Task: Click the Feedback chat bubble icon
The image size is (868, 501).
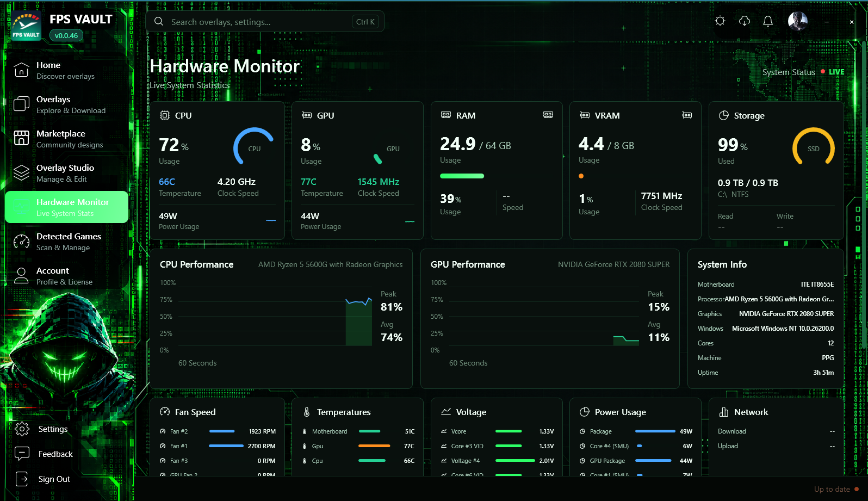Action: pyautogui.click(x=22, y=454)
